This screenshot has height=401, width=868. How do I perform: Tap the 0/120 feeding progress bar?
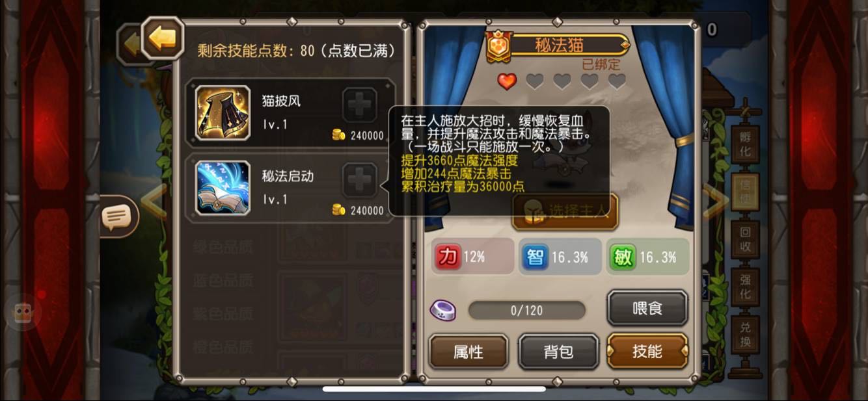526,311
